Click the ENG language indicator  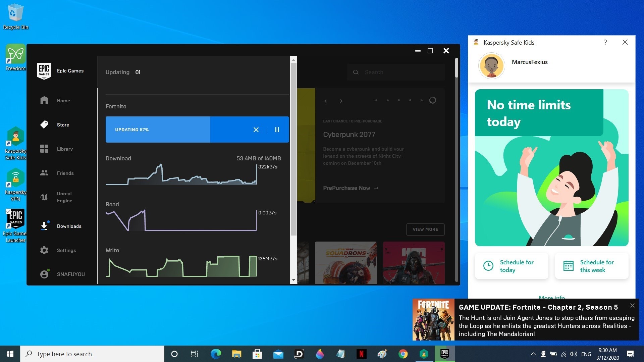pyautogui.click(x=586, y=354)
